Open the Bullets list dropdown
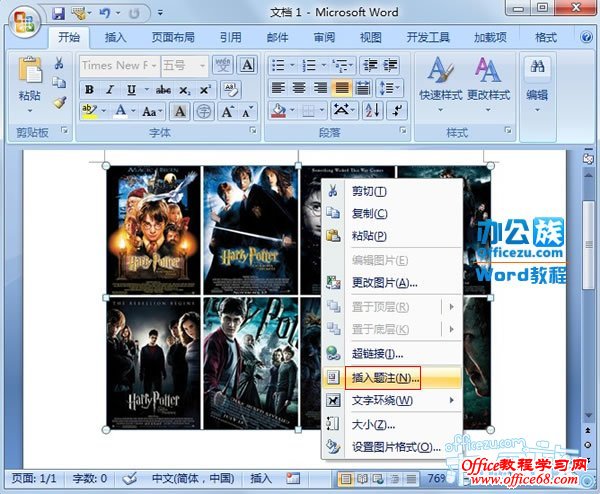This screenshot has height=494, width=600. [292, 65]
